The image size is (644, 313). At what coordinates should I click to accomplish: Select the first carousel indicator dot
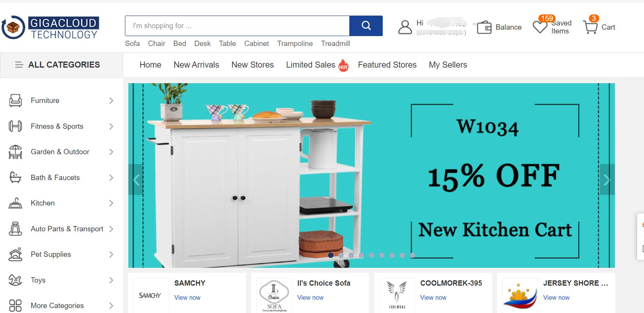click(331, 255)
